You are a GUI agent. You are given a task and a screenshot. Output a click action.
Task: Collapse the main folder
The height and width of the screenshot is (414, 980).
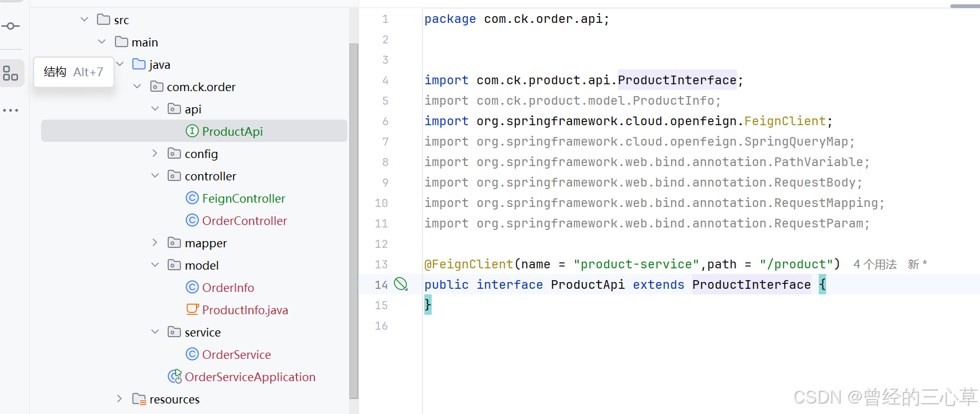coord(102,42)
